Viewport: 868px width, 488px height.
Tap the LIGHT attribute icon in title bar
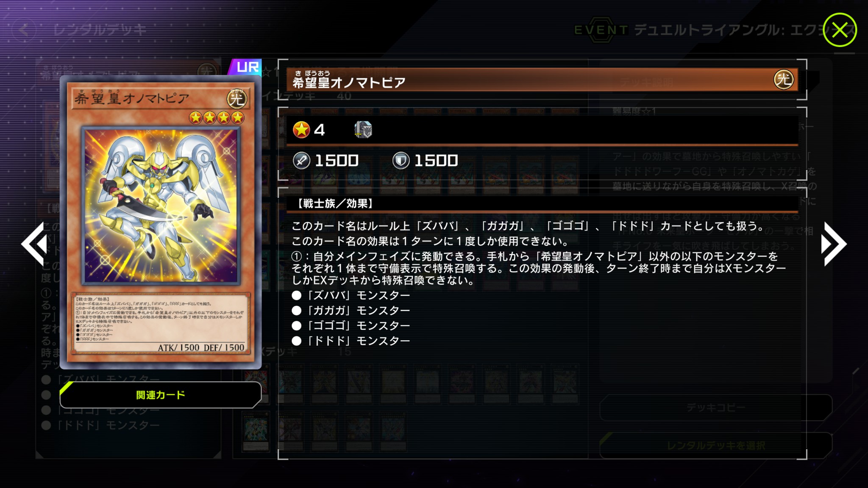point(783,80)
